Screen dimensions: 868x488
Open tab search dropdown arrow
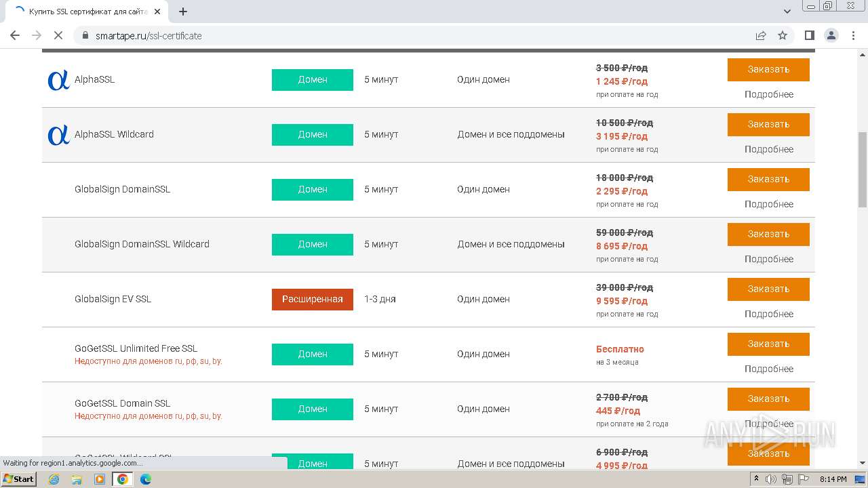787,12
